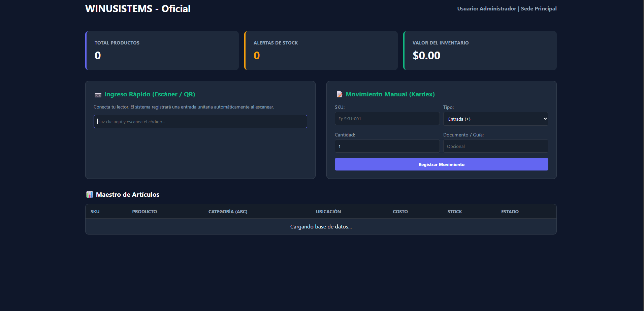Click the WINUSISTEMS - Oficial title
Screen dimensions: 644x311
click(138, 9)
